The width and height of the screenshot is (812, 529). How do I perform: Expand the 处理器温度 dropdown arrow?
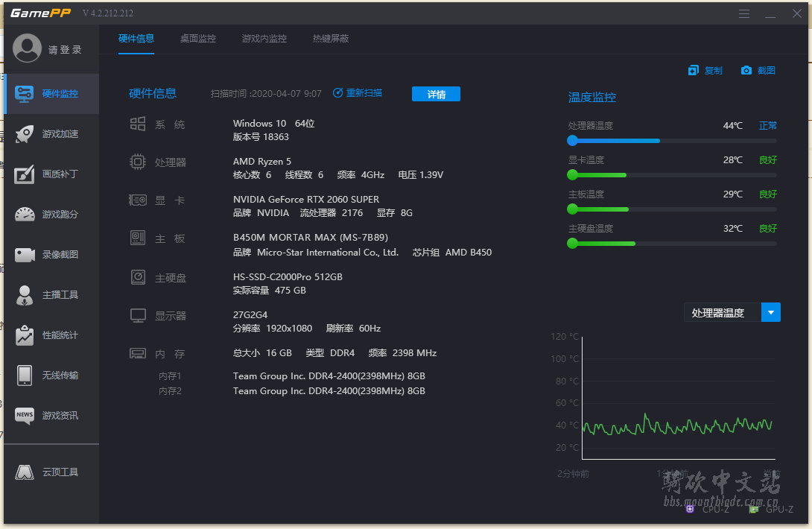(771, 312)
